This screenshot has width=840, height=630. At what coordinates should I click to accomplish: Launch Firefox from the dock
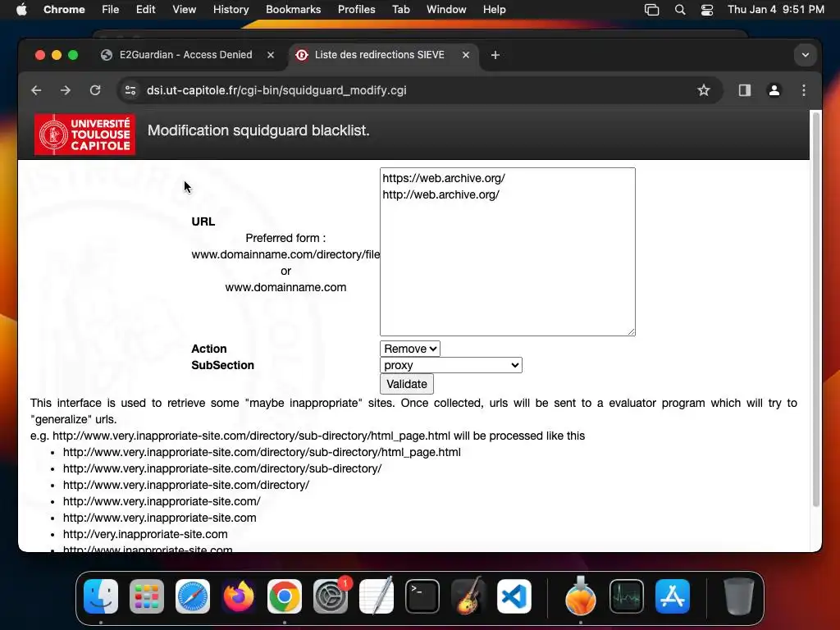click(x=239, y=596)
